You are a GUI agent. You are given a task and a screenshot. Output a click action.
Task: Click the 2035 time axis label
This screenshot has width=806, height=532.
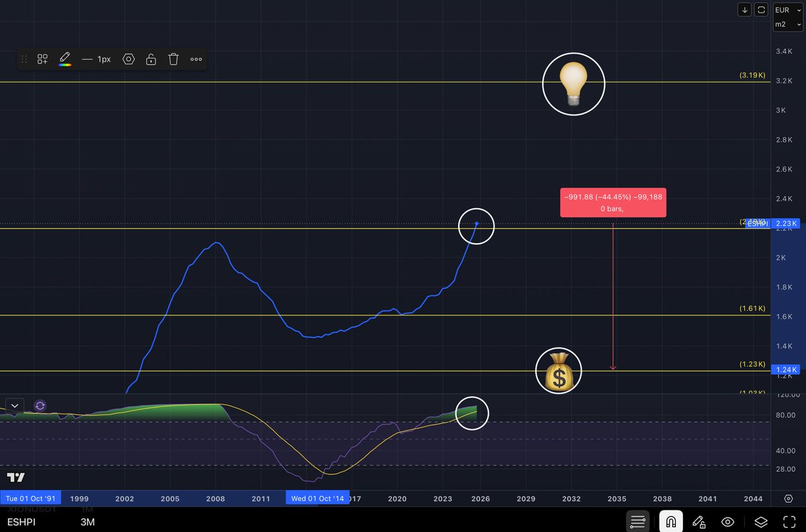pyautogui.click(x=617, y=499)
